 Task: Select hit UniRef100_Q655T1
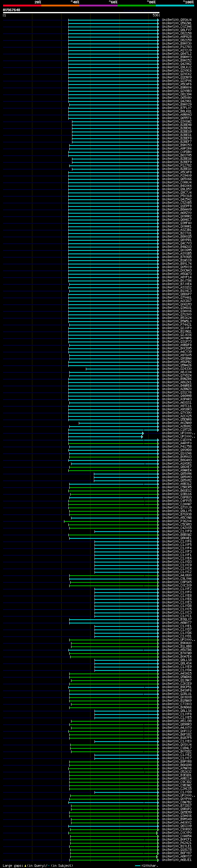[176, 118]
